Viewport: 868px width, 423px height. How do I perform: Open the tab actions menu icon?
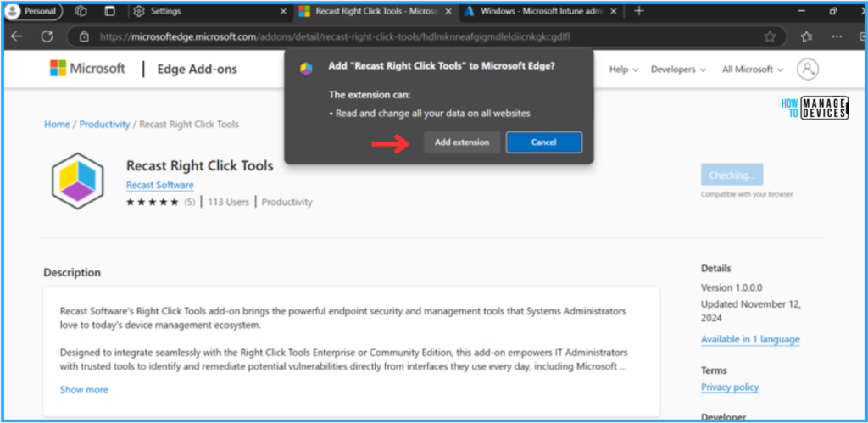coord(110,11)
